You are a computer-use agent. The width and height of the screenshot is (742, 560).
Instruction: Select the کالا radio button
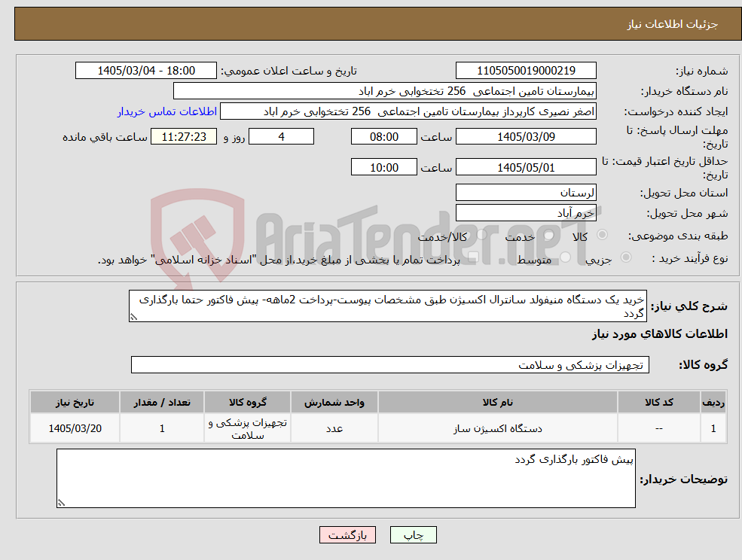[603, 235]
